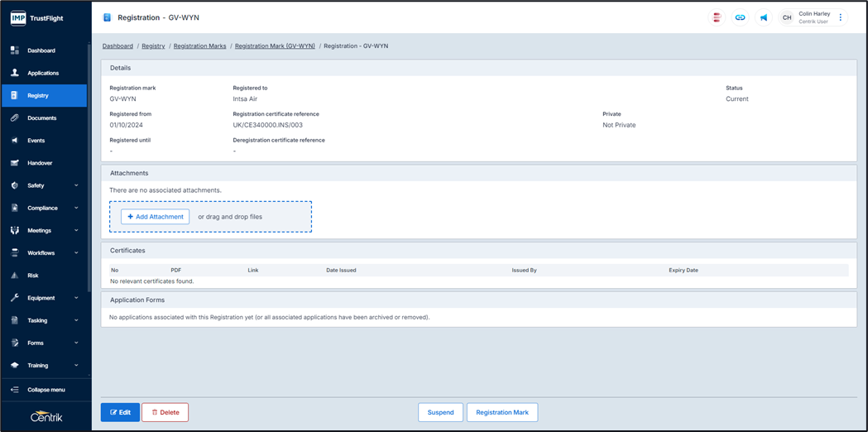
Task: Open Applications from the sidebar
Action: [x=42, y=73]
